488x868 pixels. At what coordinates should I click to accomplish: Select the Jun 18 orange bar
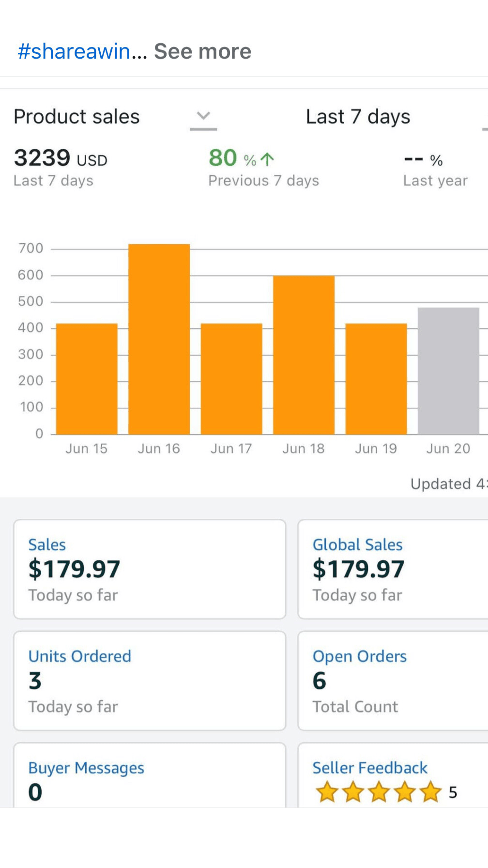[304, 355]
